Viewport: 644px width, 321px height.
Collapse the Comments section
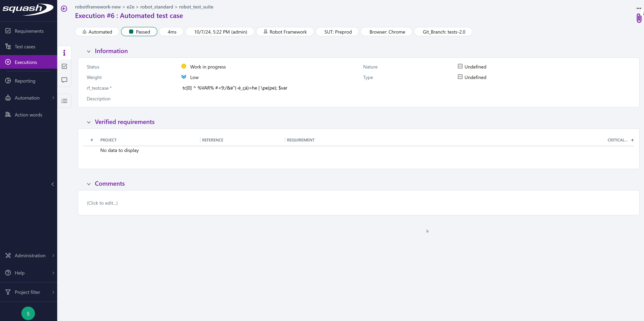89,184
